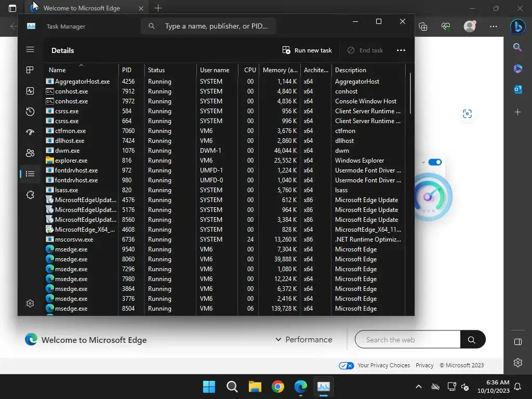Click Run new task button
The image size is (532, 399).
pyautogui.click(x=307, y=50)
